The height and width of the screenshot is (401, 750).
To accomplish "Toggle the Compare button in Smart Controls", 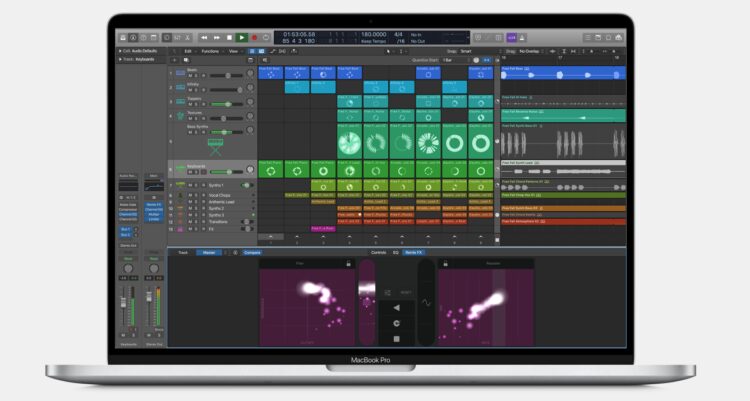I will tap(251, 252).
